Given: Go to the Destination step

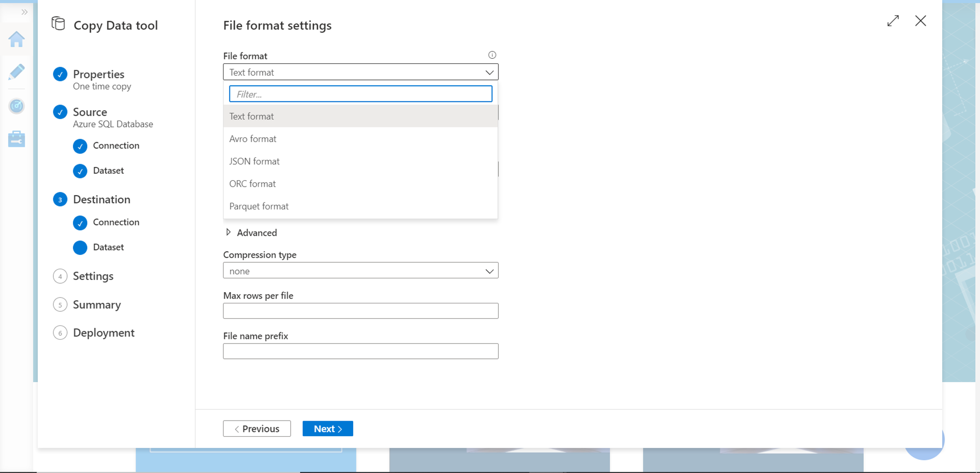Looking at the screenshot, I should click(x=101, y=199).
